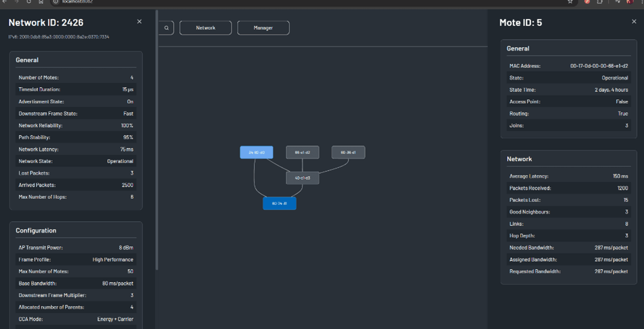
Task: Select the dark blue 80-74-81 node
Action: (280, 203)
